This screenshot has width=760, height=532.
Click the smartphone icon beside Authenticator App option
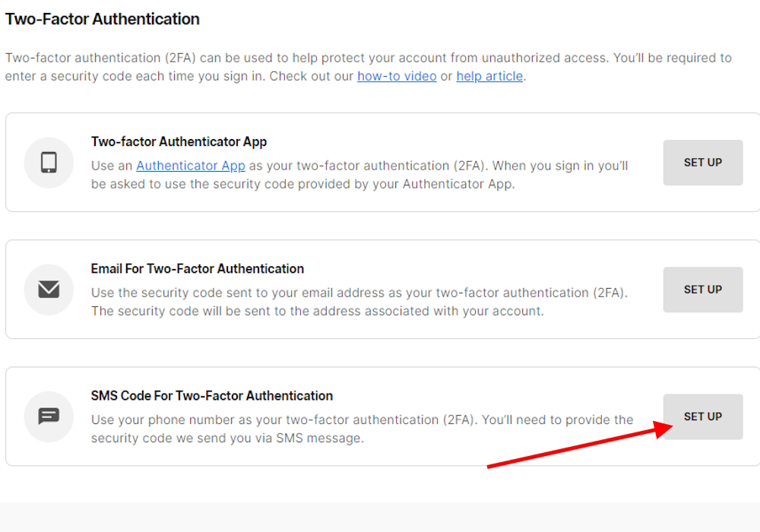tap(49, 163)
